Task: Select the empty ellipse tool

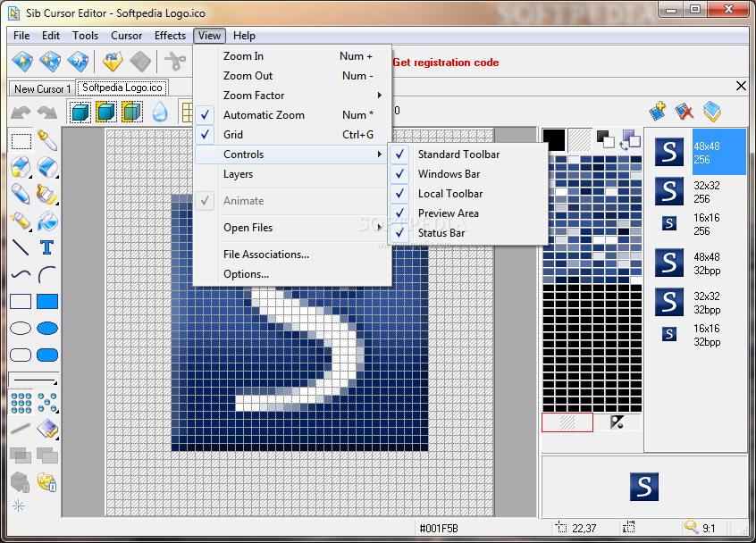Action: 21,328
